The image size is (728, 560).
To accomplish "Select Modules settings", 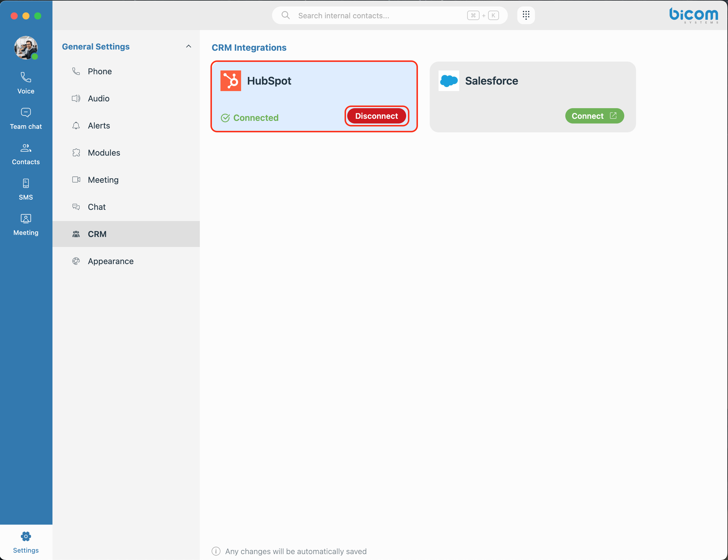I will coord(126,153).
